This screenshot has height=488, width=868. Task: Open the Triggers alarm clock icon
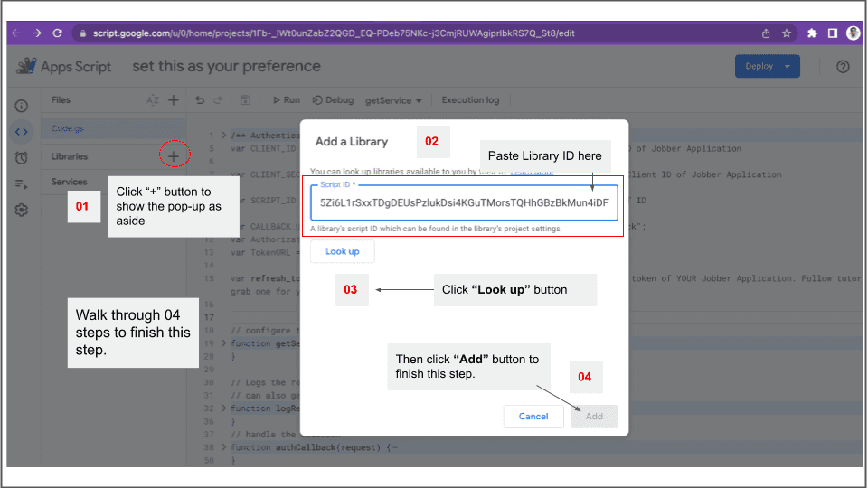coord(22,158)
